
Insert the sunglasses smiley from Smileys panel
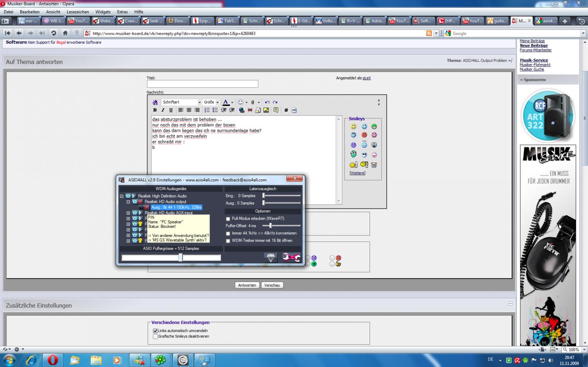click(x=364, y=155)
